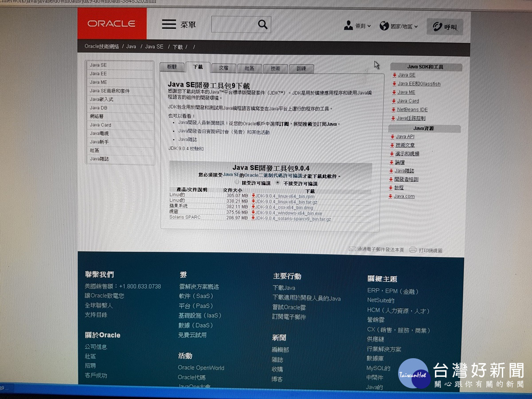
Task: Open Java breadcrumb link
Action: pos(131,46)
